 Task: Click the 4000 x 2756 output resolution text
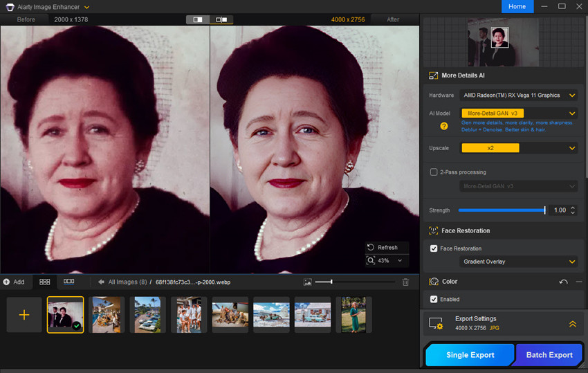348,19
